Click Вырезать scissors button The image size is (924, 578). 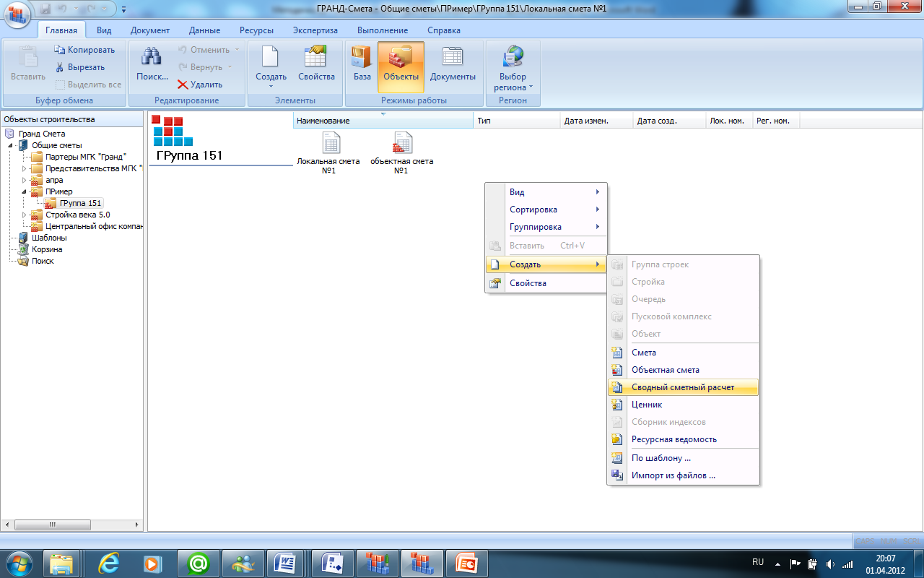(x=79, y=67)
